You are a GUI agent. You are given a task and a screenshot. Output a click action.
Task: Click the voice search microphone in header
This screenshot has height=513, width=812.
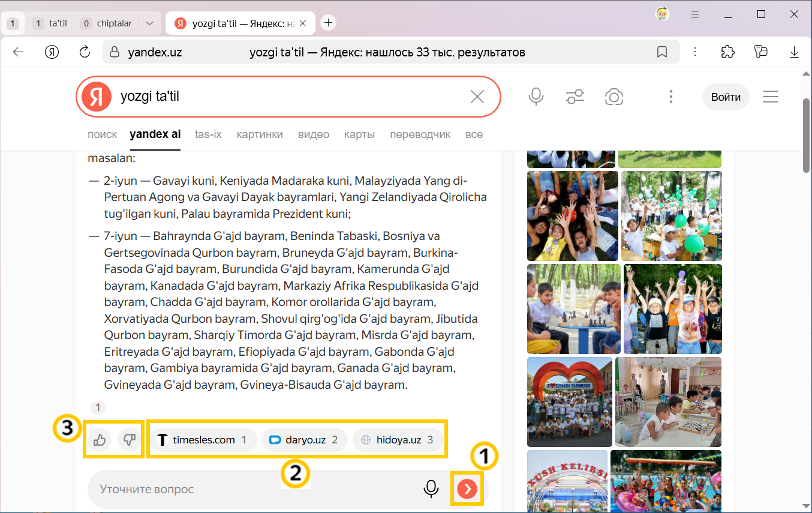tap(536, 97)
